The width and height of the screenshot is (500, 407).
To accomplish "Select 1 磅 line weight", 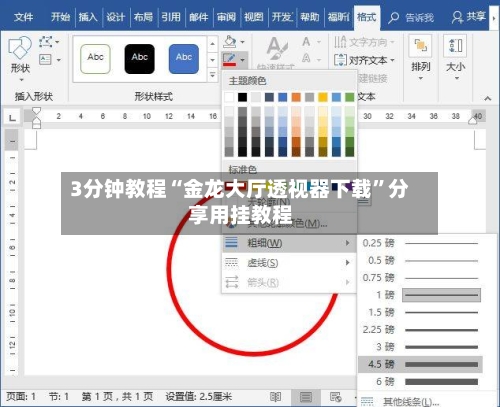I will click(420, 295).
